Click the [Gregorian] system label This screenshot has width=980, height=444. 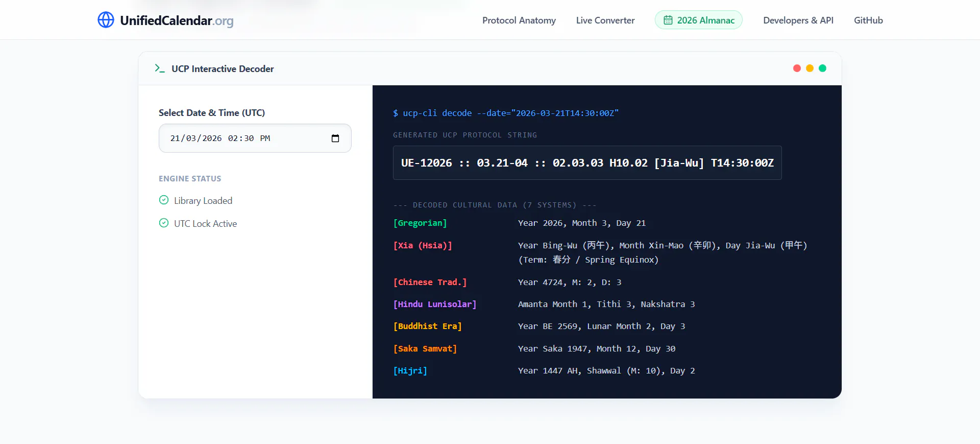[x=420, y=223]
